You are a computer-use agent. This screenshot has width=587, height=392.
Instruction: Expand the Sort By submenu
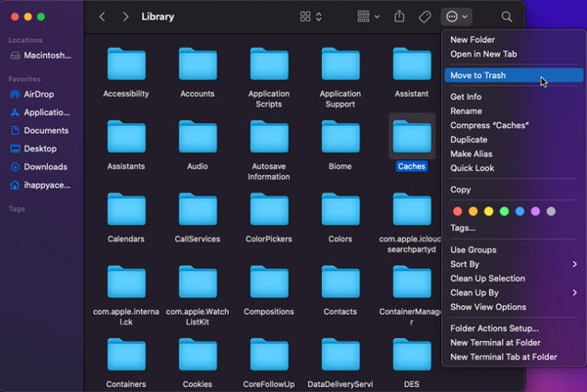click(x=514, y=264)
